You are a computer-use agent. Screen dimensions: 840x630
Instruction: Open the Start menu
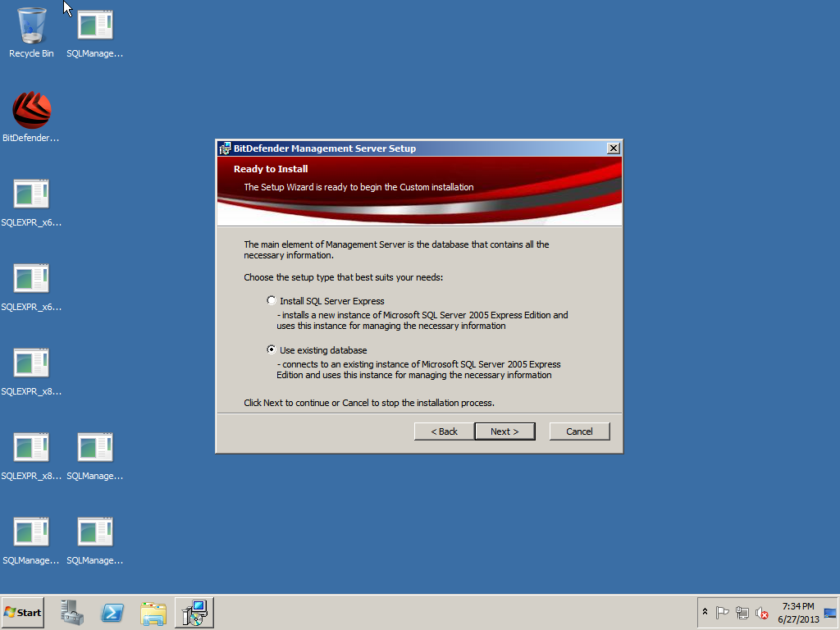(x=22, y=612)
